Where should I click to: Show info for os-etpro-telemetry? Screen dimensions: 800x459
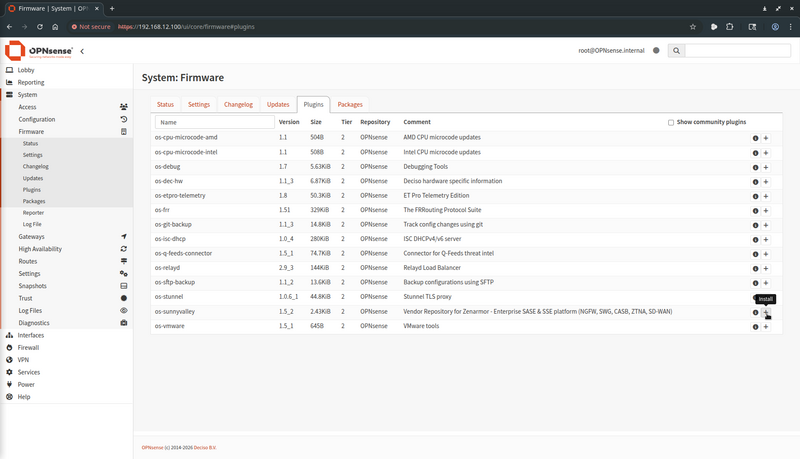tap(756, 196)
